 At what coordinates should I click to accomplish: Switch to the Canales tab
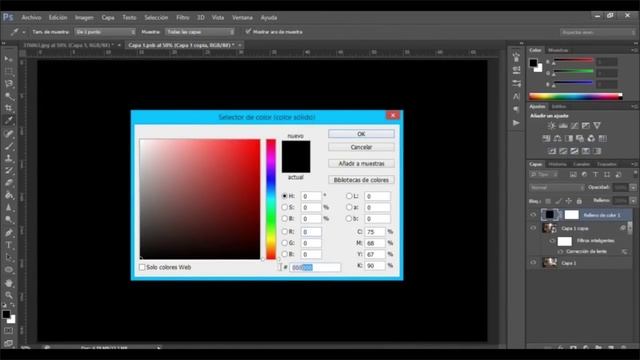coord(581,164)
